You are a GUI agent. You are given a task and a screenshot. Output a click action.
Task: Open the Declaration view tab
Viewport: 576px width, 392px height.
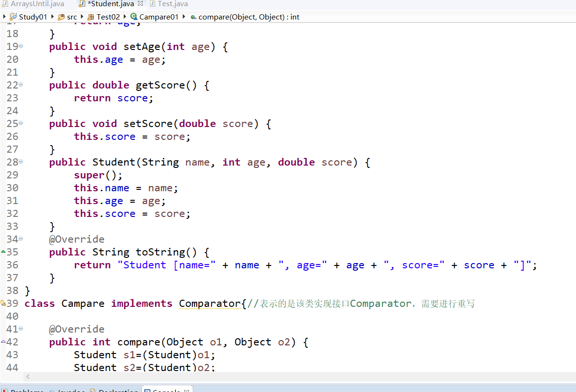tap(114, 390)
